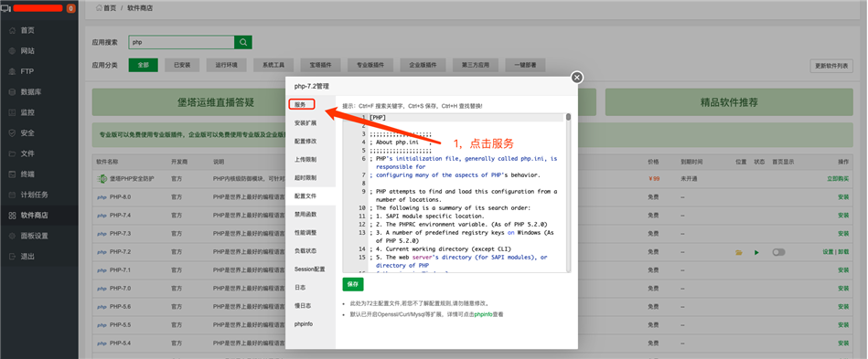Viewport: 868px width, 359px height.
Task: Click the php search input field
Action: tap(182, 42)
